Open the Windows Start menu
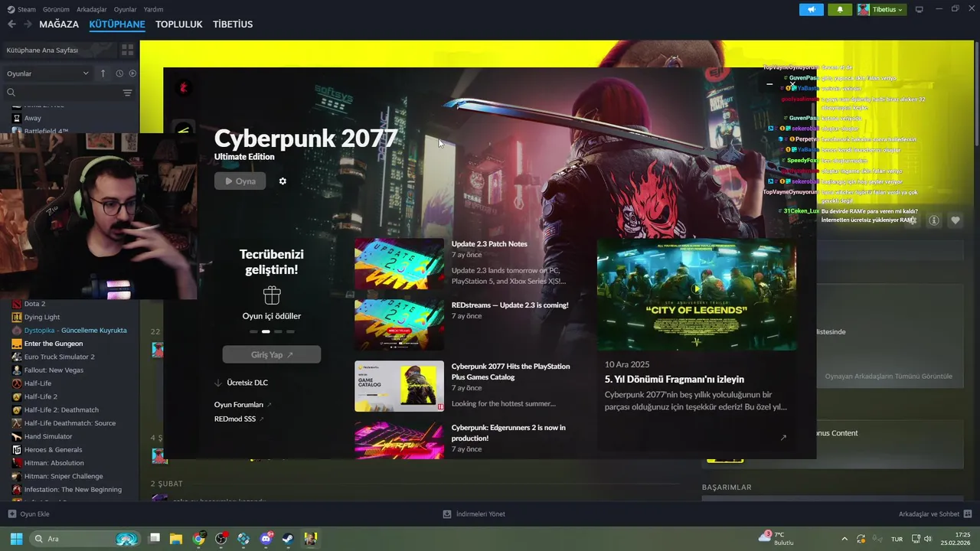The height and width of the screenshot is (551, 980). [x=16, y=539]
